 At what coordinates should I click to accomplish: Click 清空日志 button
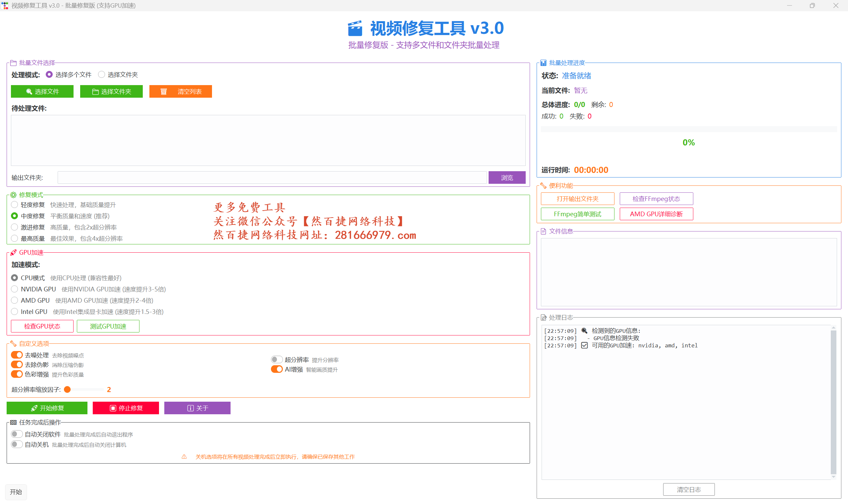click(689, 489)
